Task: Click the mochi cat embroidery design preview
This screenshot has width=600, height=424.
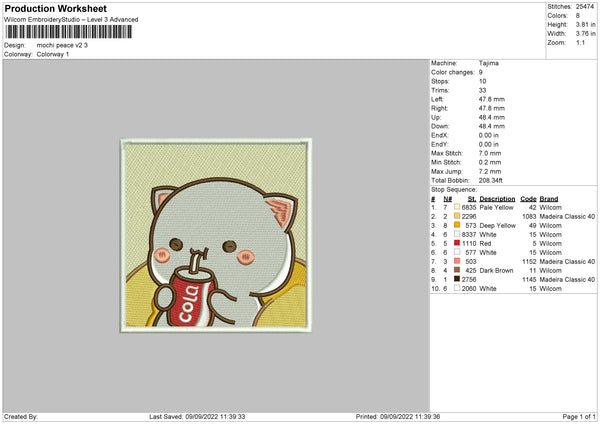Action: 216,235
